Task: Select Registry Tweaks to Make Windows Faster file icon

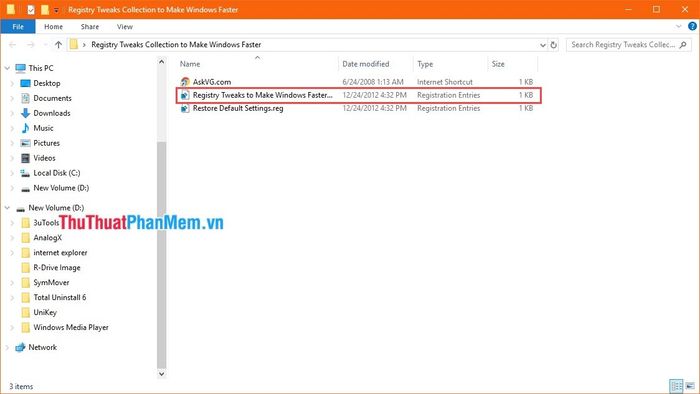Action: (185, 95)
